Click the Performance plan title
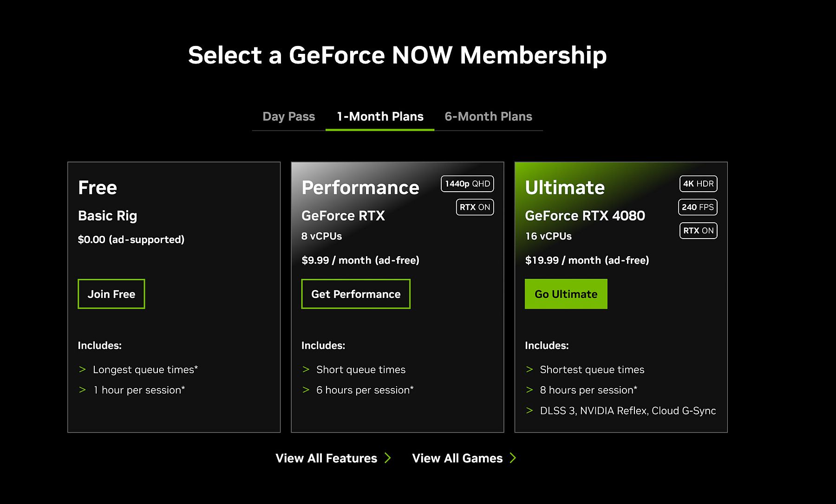The image size is (836, 504). click(360, 187)
